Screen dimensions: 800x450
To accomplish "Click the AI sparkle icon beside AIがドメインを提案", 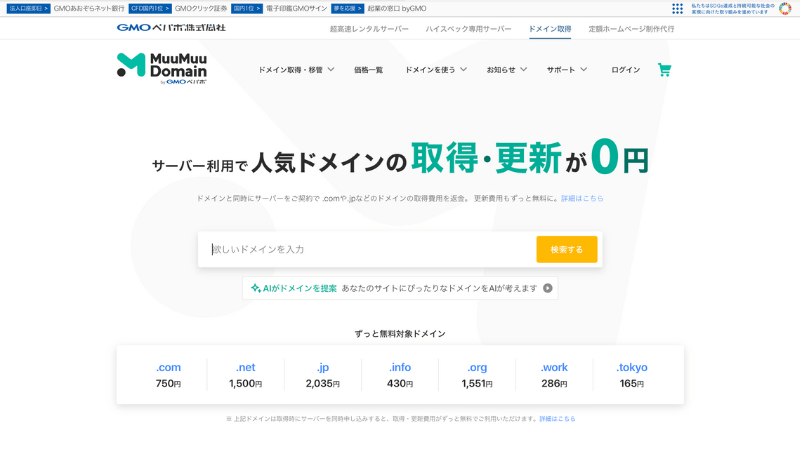I will (x=256, y=288).
